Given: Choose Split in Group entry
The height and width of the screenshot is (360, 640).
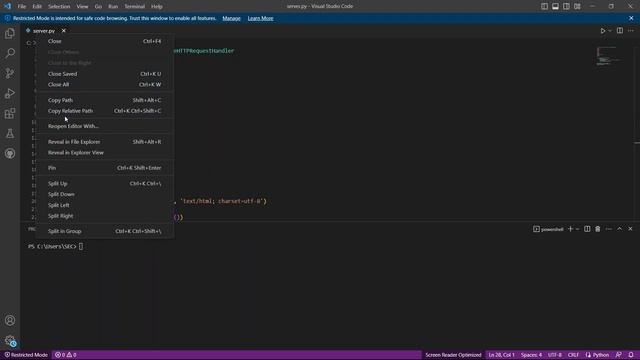Looking at the screenshot, I should click(104, 231).
